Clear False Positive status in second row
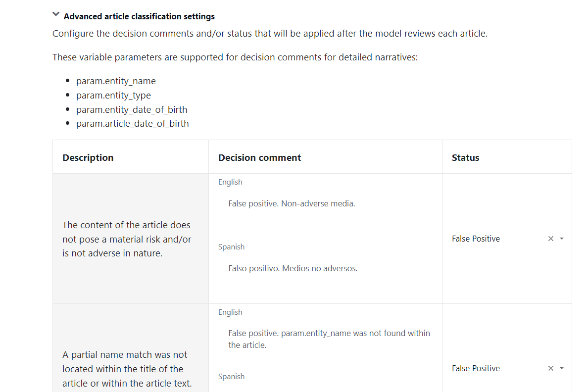This screenshot has width=588, height=392. pos(550,368)
